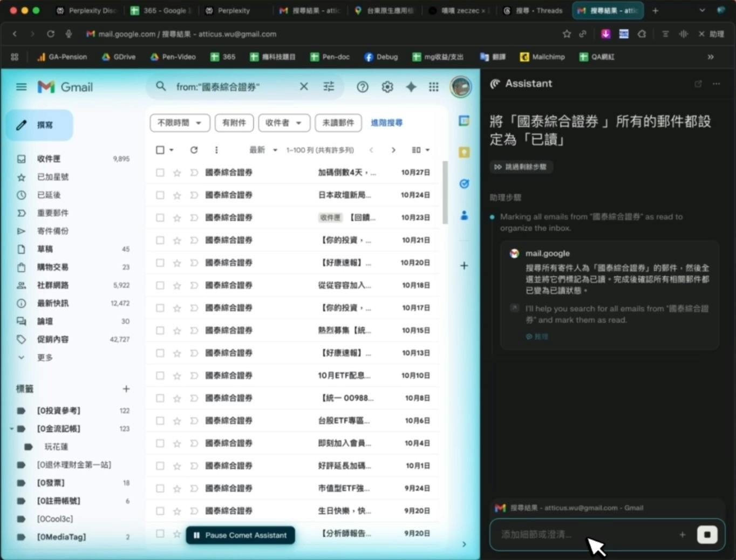Click the 進階搜尋 advanced search link
736x560 pixels.
pos(386,123)
